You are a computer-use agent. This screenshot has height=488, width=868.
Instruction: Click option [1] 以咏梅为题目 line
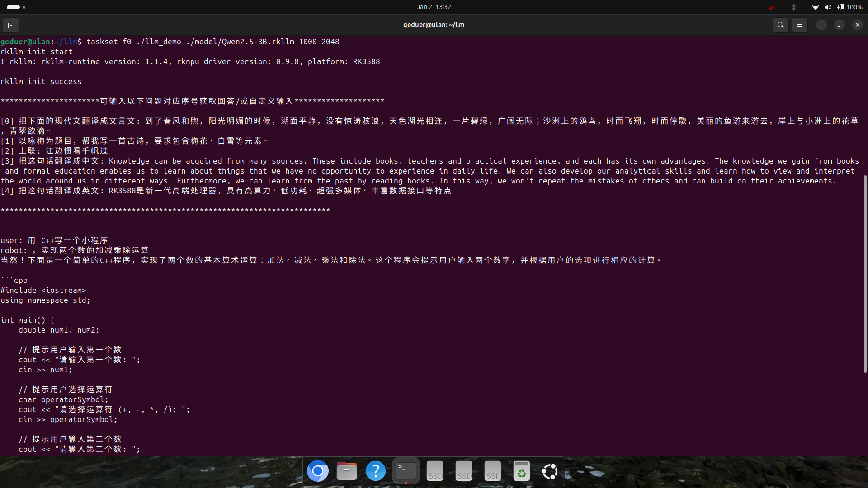[134, 141]
